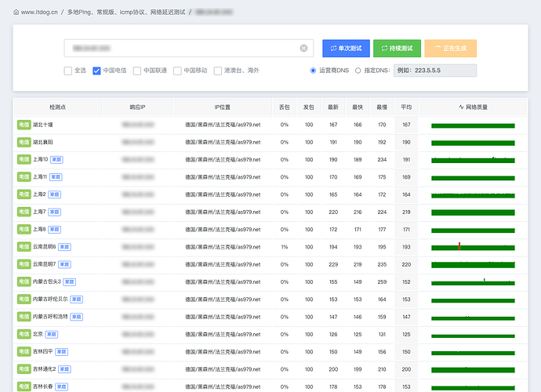541x392 pixels.
Task: Click the 湖北襄阳 node name
Action: click(43, 142)
